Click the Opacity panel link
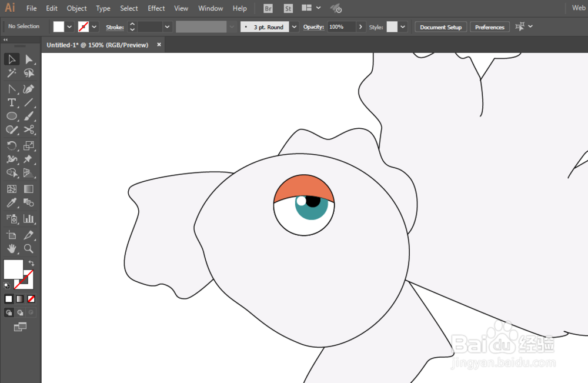 [313, 27]
